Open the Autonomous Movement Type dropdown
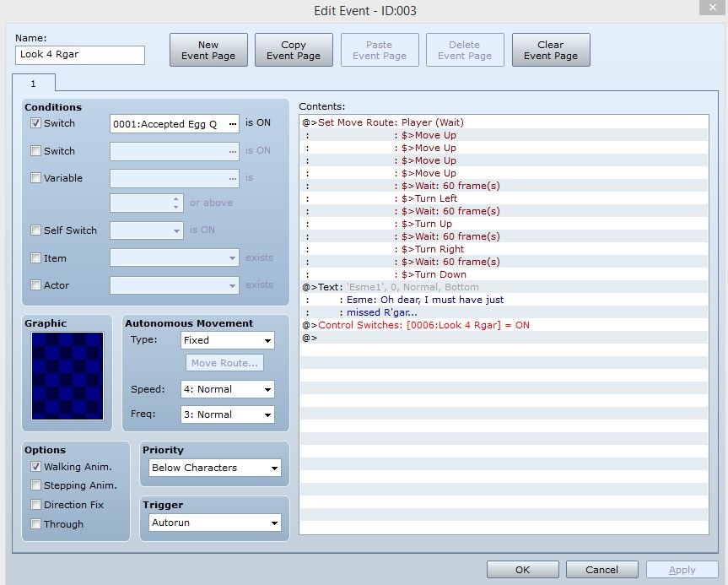 [228, 340]
